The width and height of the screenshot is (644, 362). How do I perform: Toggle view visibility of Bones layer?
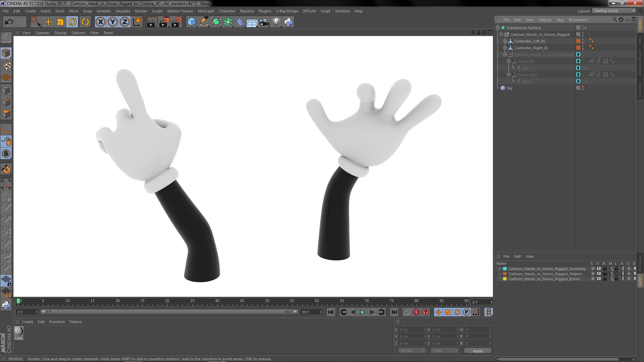coord(599,279)
